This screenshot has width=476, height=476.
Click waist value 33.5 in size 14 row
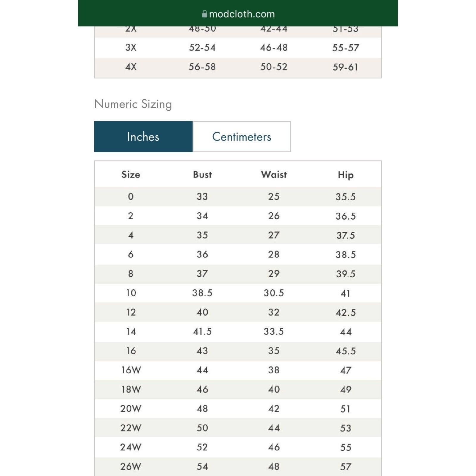[x=274, y=331]
